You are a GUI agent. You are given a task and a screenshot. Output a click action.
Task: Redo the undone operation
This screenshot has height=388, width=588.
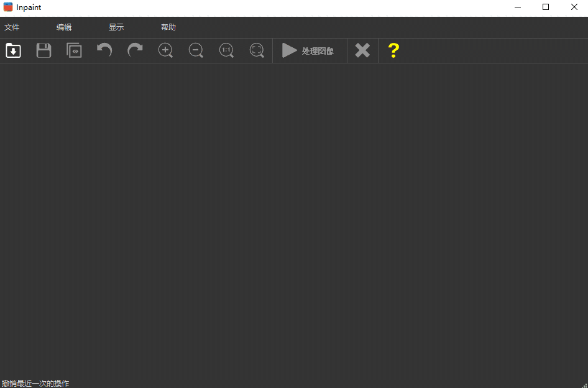click(135, 50)
